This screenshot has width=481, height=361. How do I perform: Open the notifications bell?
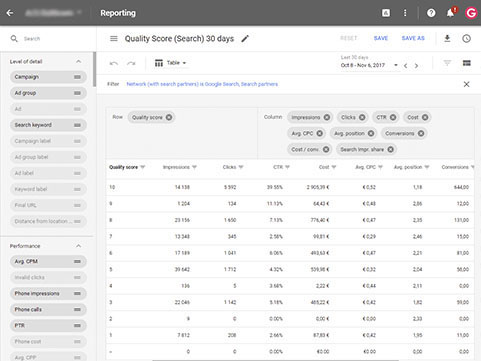[450, 13]
